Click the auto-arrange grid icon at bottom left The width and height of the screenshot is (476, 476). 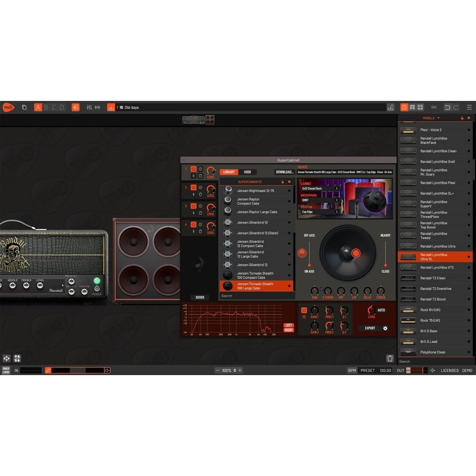17,358
